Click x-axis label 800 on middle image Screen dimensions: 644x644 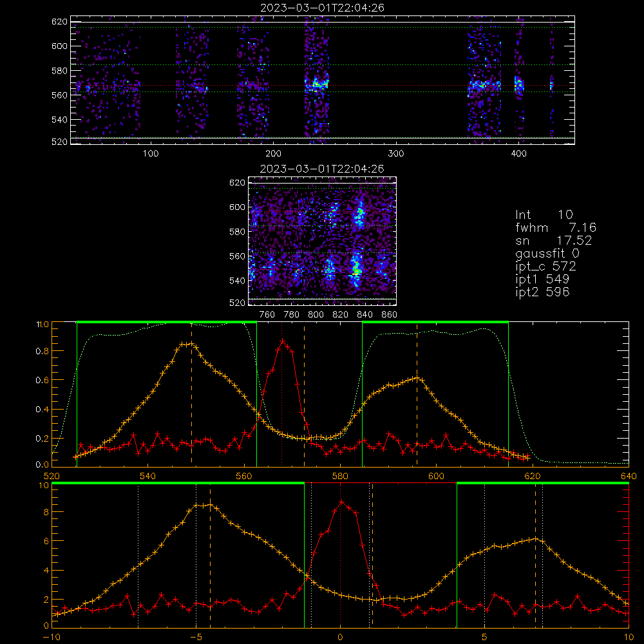[316, 315]
